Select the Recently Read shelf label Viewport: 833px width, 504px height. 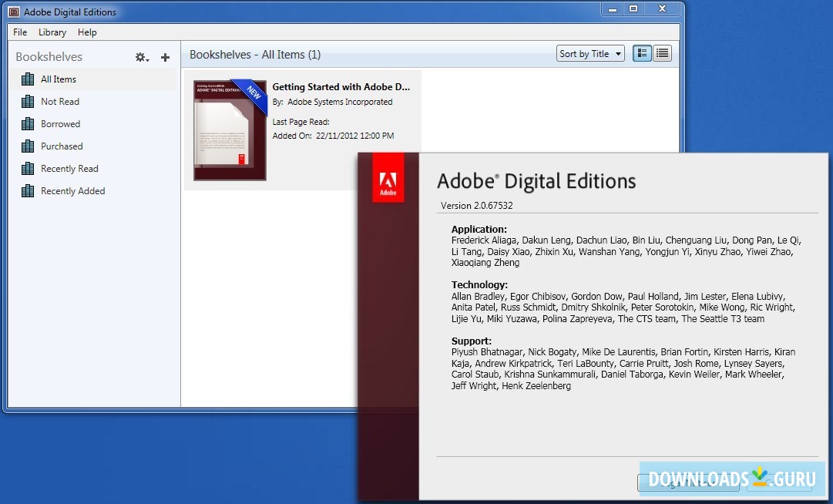click(69, 168)
